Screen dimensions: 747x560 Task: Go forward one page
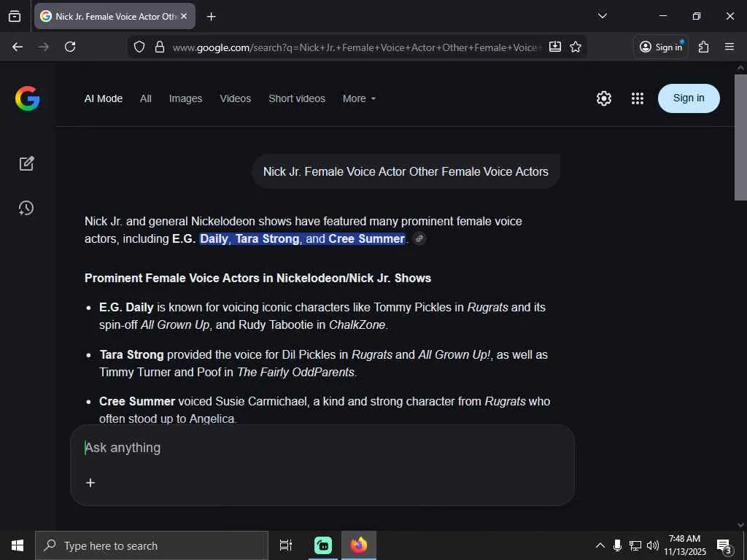click(x=43, y=47)
